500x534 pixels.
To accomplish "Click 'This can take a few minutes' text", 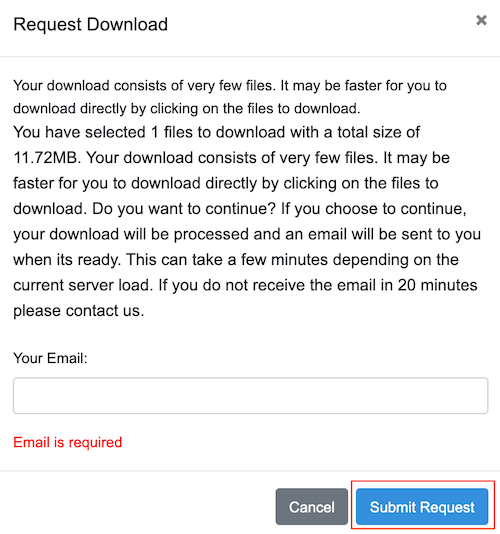I will (x=227, y=260).
